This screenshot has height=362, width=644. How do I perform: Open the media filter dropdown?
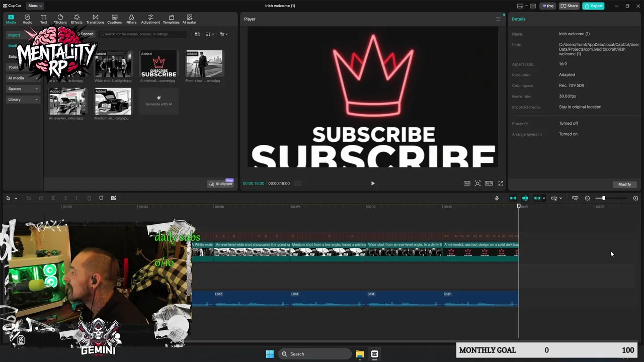[224, 34]
